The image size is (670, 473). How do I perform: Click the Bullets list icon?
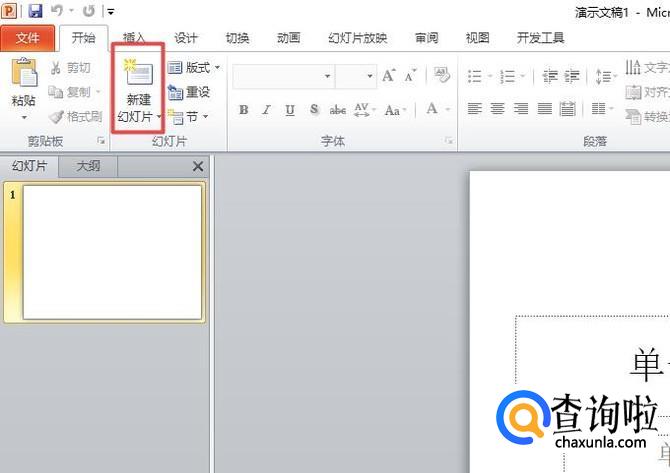(475, 76)
